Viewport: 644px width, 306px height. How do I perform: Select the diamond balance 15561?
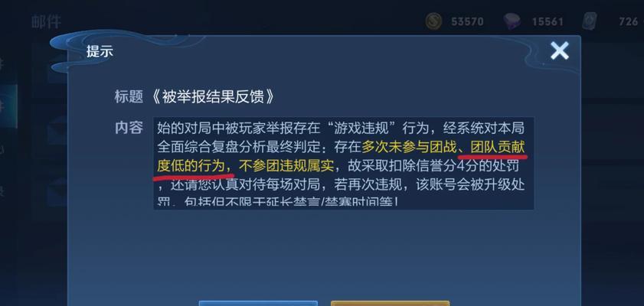click(548, 21)
